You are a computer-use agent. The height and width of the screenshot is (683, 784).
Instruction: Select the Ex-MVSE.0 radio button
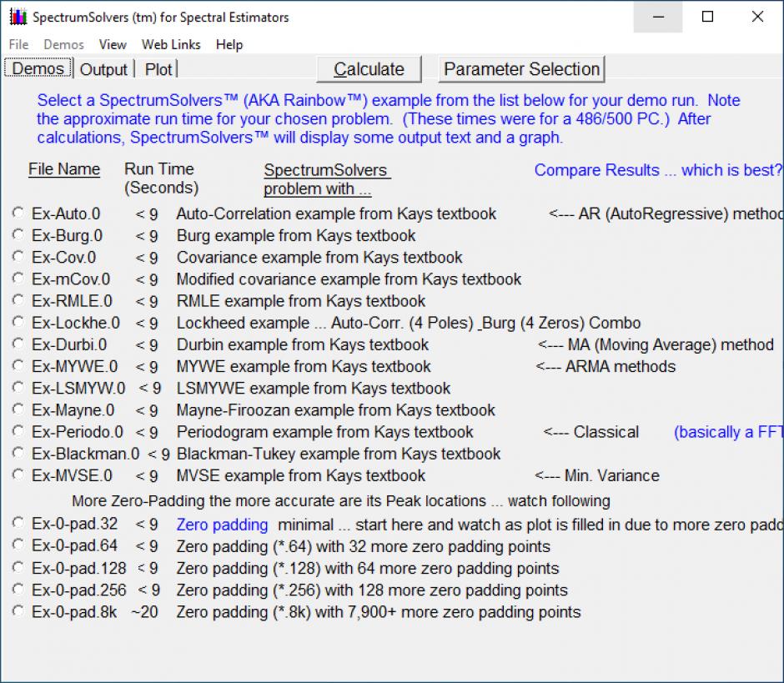click(18, 475)
